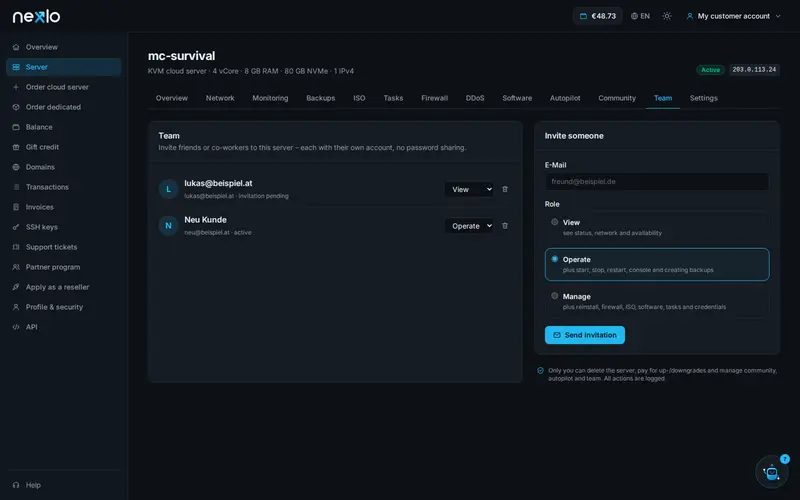This screenshot has width=800, height=500.
Task: Click neu@beispiel.at · active text
Action: 218,233
